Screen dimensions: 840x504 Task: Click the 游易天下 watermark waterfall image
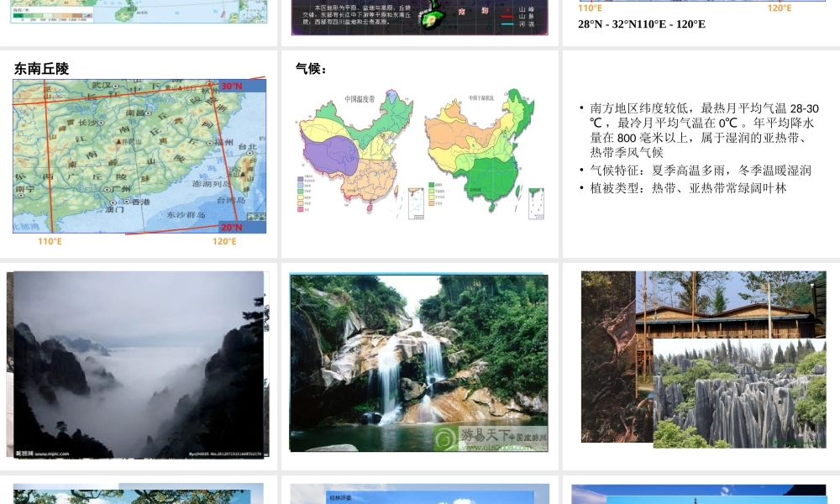[419, 363]
